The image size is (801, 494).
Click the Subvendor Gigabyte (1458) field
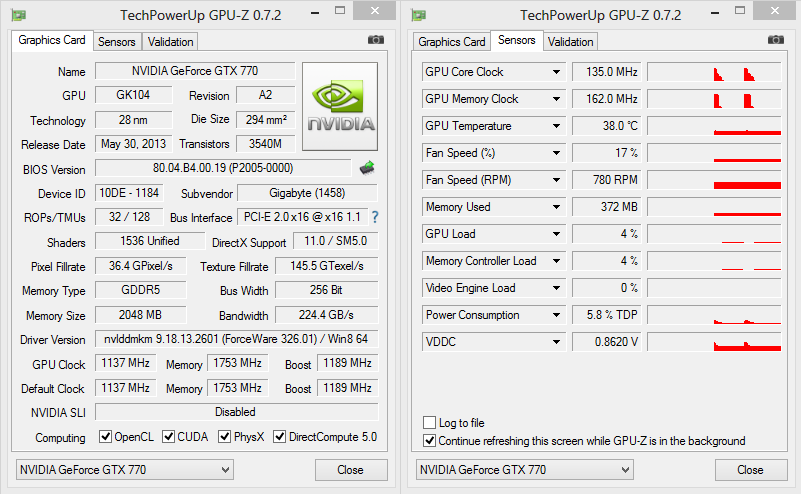tap(308, 193)
